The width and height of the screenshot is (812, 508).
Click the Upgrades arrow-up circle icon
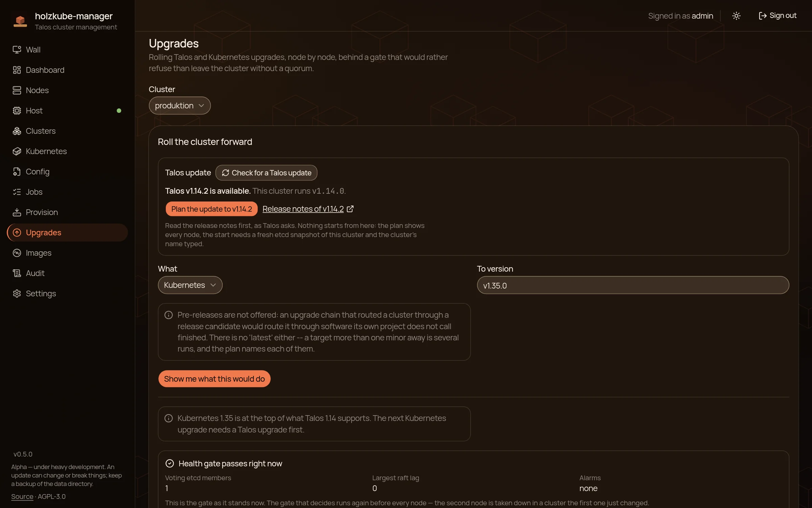click(x=17, y=233)
